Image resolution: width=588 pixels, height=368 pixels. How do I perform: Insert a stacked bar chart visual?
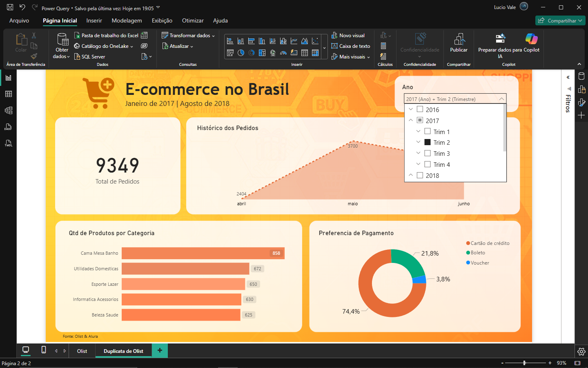tap(230, 41)
